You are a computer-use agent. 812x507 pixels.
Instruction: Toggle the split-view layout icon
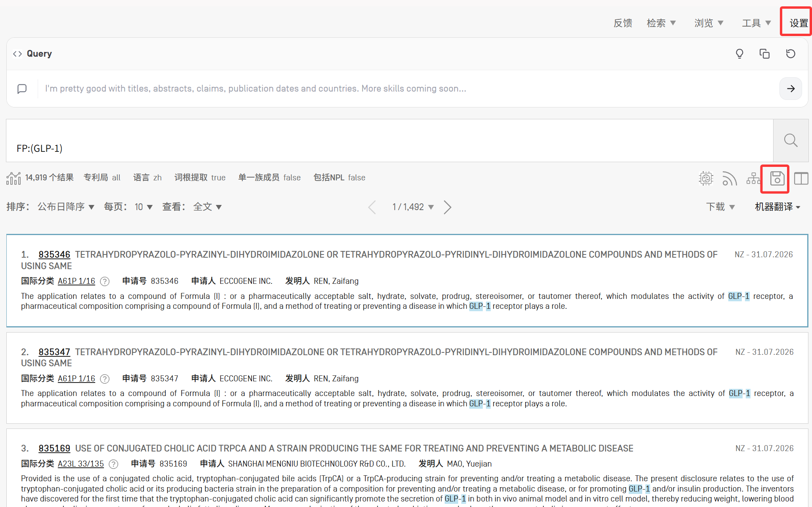point(801,178)
